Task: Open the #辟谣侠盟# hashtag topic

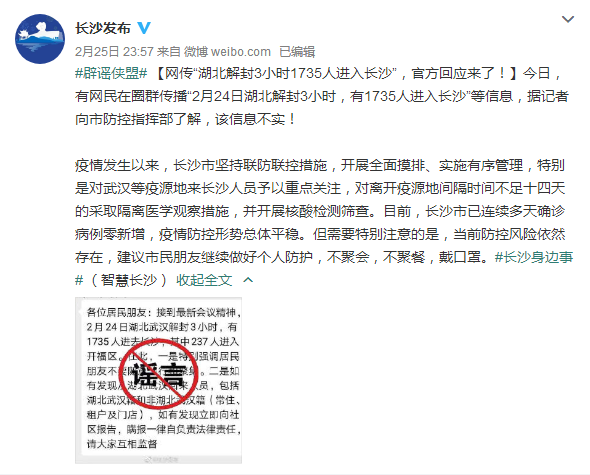Action: point(111,73)
